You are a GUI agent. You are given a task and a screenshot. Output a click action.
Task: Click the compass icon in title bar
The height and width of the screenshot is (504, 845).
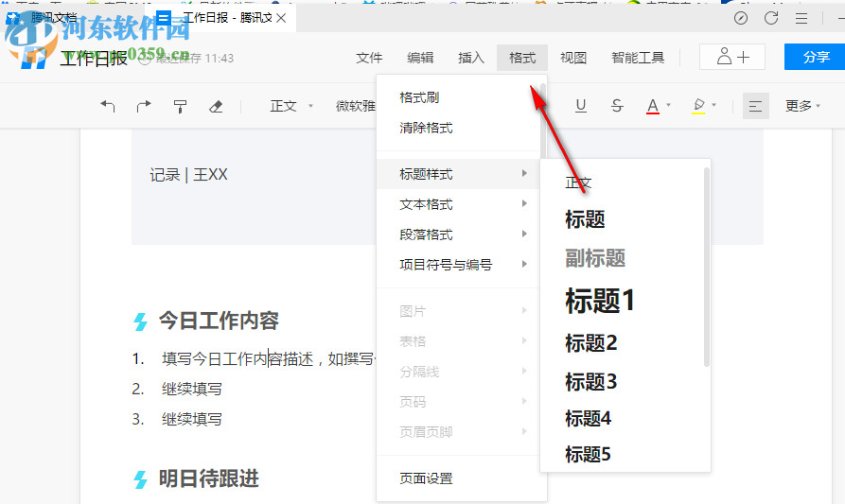[741, 18]
